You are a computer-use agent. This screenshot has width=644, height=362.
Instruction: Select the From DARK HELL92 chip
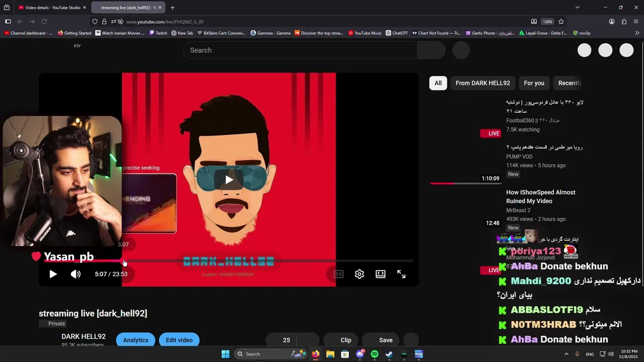coord(482,83)
